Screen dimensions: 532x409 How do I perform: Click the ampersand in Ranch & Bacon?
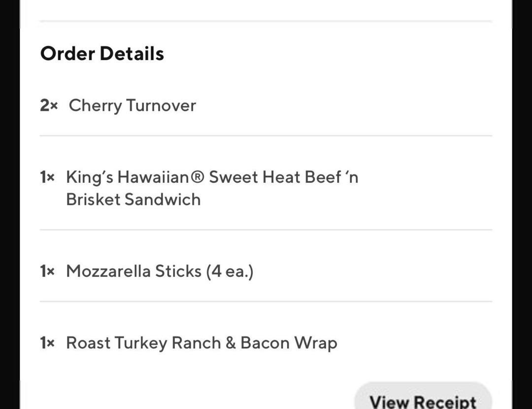[x=231, y=343]
